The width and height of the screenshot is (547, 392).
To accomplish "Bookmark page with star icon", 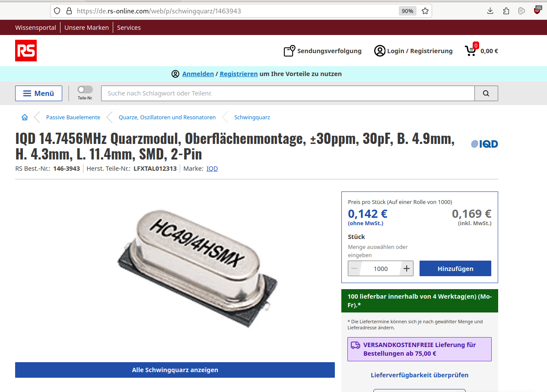I will click(425, 11).
